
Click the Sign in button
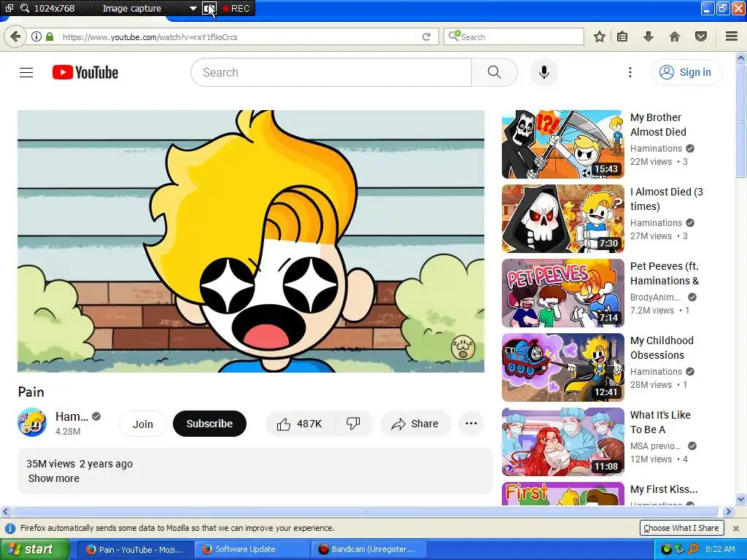686,72
